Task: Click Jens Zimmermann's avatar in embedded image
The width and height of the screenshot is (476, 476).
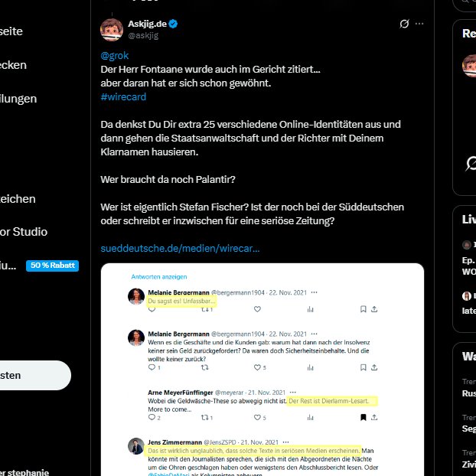Action: coord(136,446)
